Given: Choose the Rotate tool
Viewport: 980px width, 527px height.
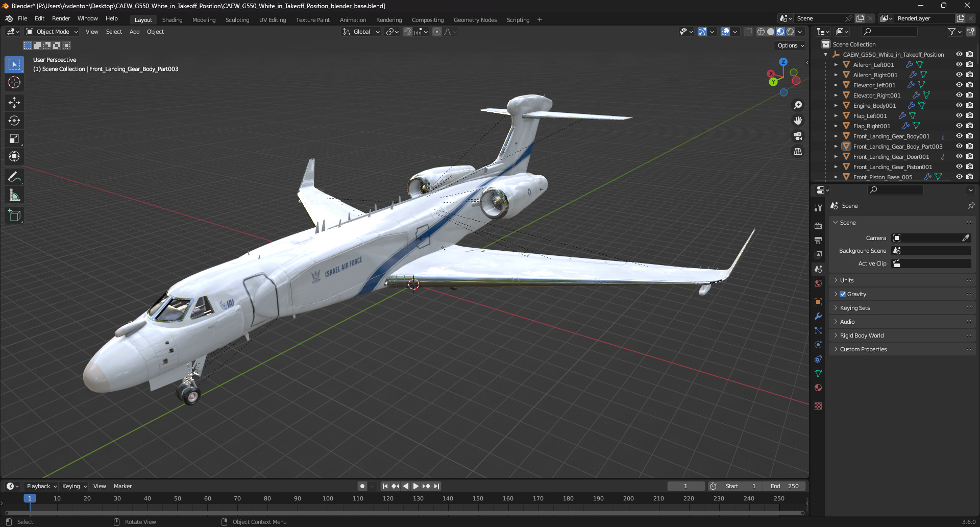Looking at the screenshot, I should tap(14, 121).
